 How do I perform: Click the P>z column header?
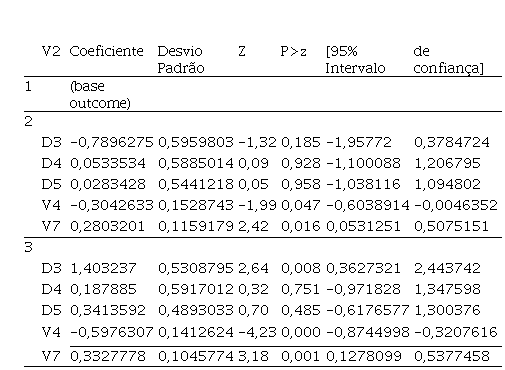tap(293, 51)
